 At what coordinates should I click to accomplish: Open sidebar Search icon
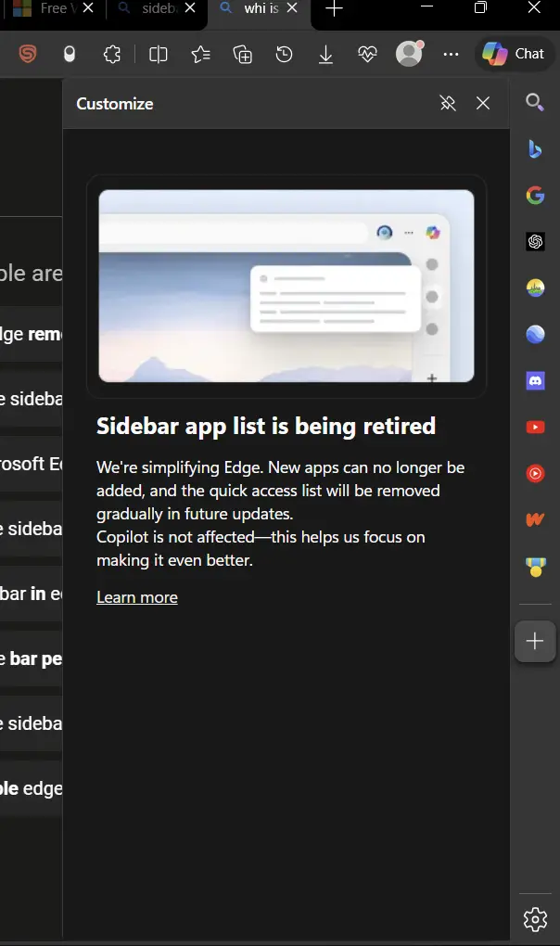click(535, 102)
